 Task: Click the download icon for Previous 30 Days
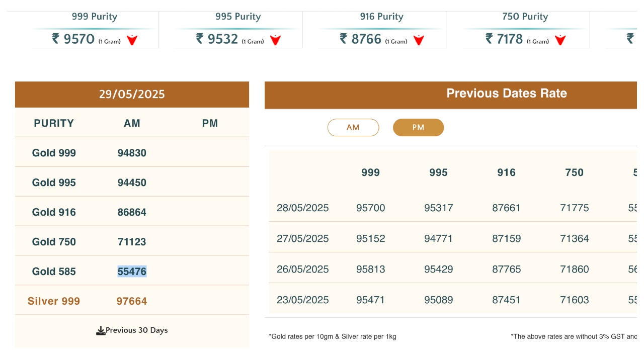pyautogui.click(x=101, y=330)
